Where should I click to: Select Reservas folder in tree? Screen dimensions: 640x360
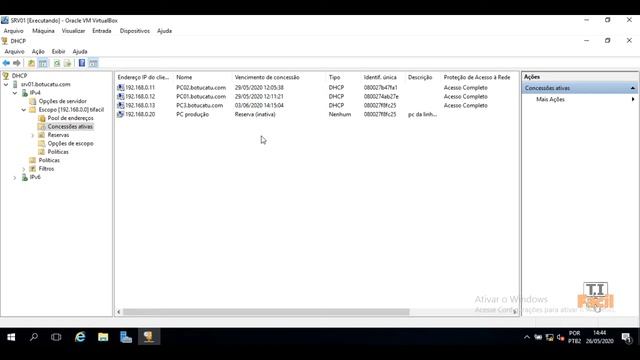pos(58,135)
